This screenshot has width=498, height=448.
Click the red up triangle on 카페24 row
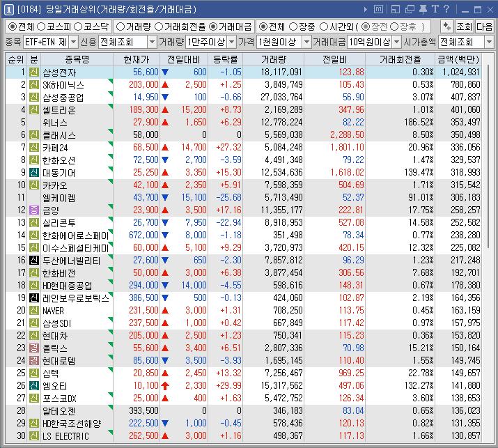coord(165,148)
